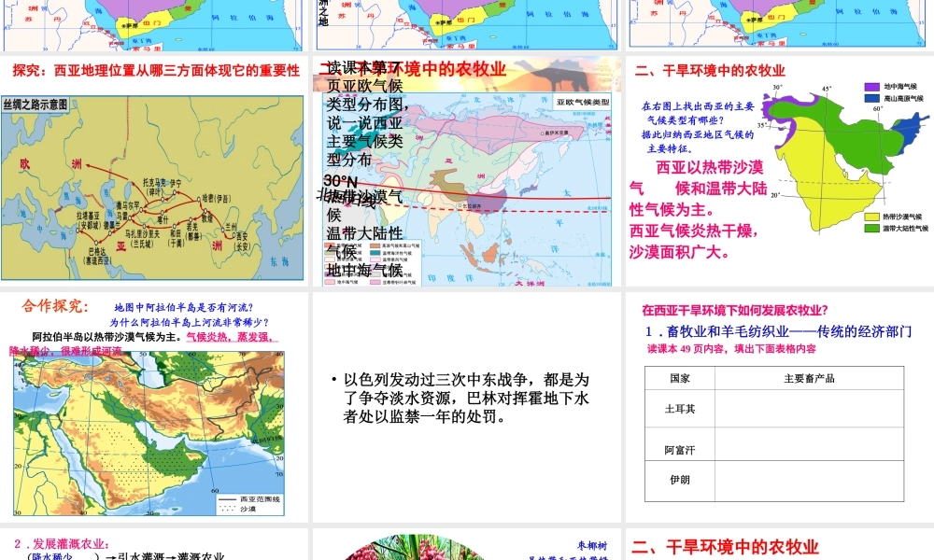Click the 亚欧气候类型 map title box
Viewport: 934px width, 560px height.
click(583, 102)
